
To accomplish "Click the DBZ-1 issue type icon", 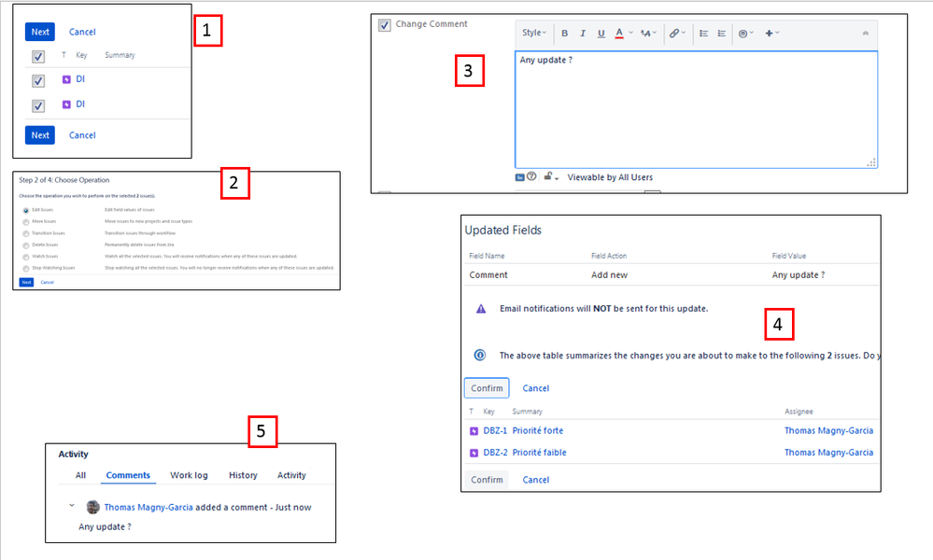I will pyautogui.click(x=474, y=431).
